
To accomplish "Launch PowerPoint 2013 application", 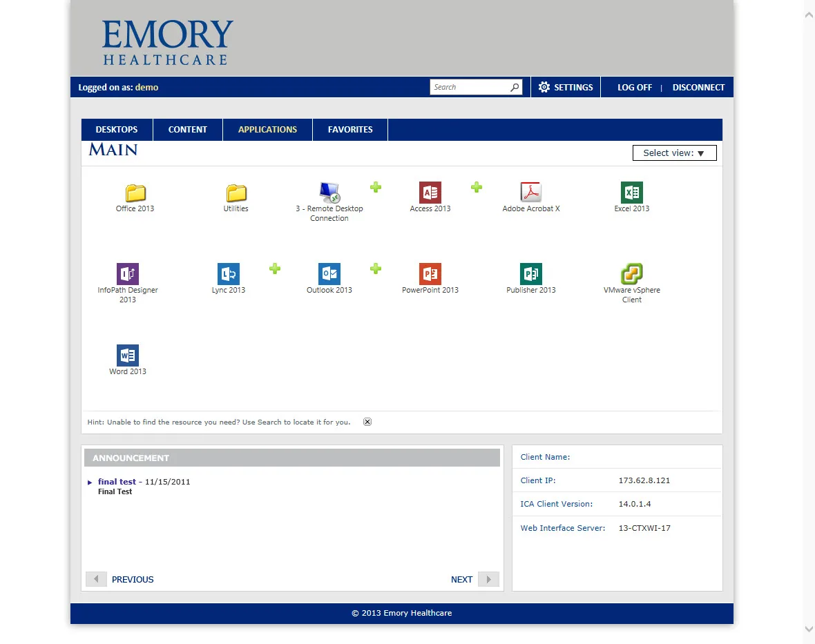I will 430,274.
